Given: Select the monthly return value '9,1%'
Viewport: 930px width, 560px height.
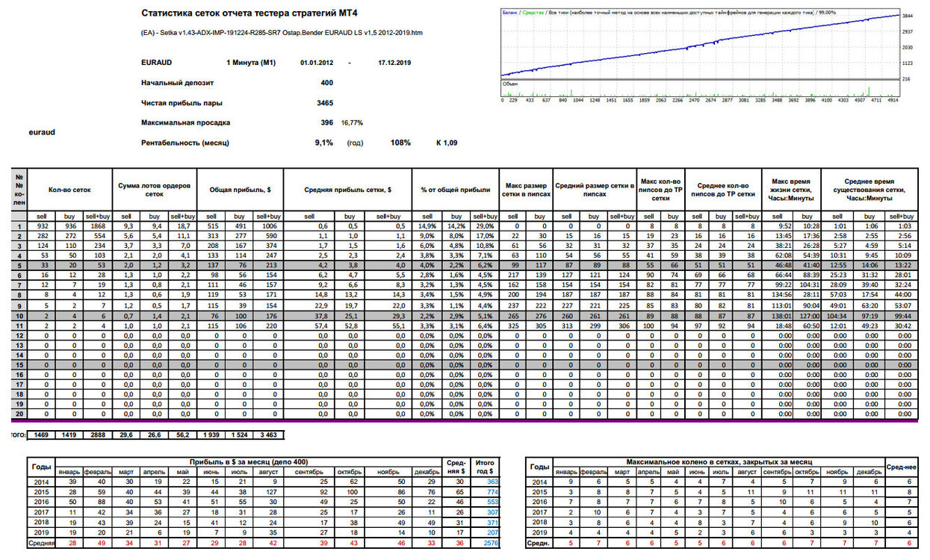Looking at the screenshot, I should (323, 142).
